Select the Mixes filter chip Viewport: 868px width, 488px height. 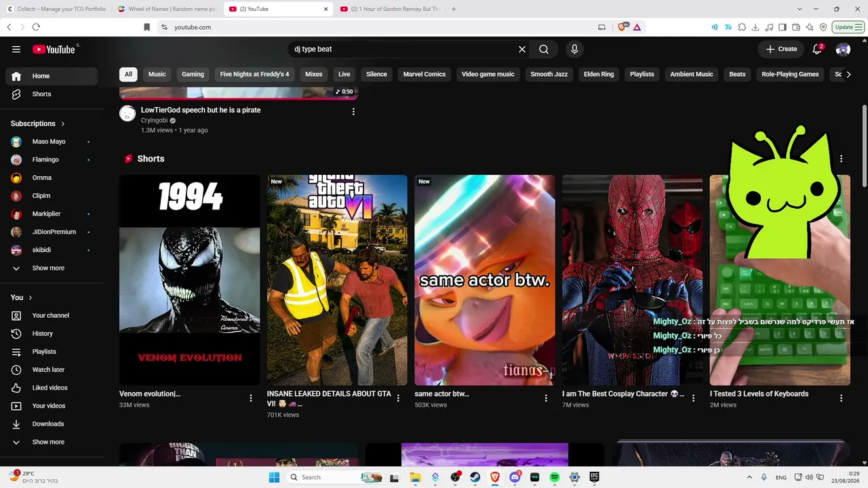pyautogui.click(x=313, y=75)
